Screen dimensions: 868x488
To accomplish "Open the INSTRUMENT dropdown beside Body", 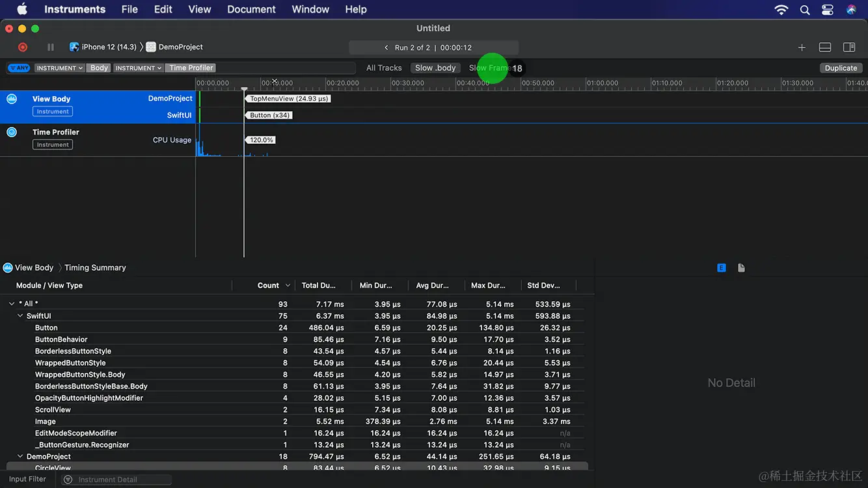I will 59,68.
